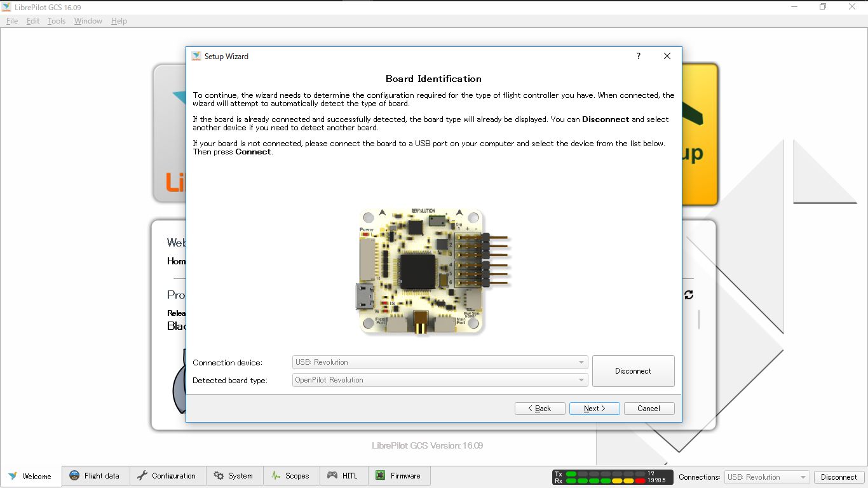Viewport: 868px width, 488px height.
Task: Click the refresh icon behind the dialog
Action: click(689, 295)
